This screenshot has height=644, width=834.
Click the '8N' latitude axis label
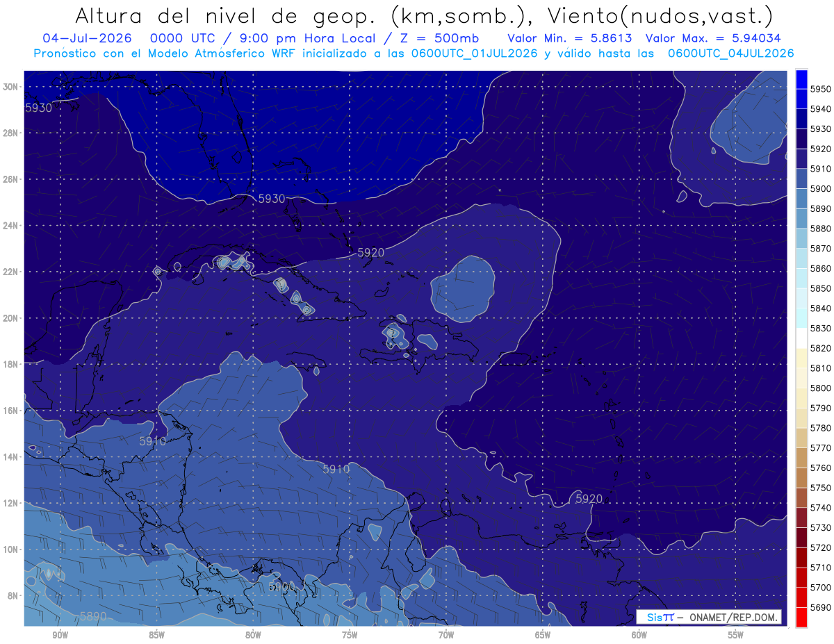tap(14, 596)
